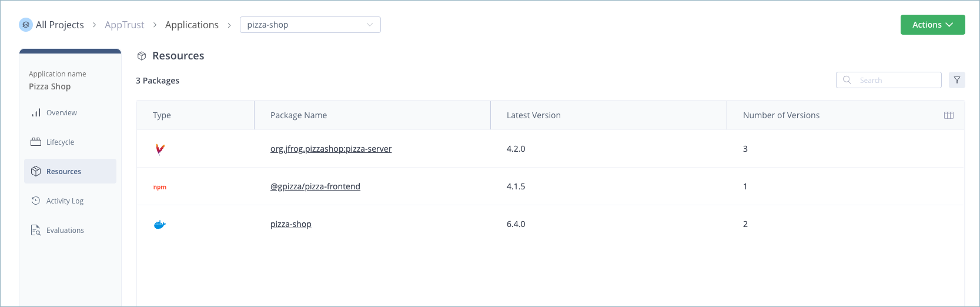Viewport: 980px width, 307px height.
Task: Open the Lifecycle sidebar item
Action: (71, 142)
